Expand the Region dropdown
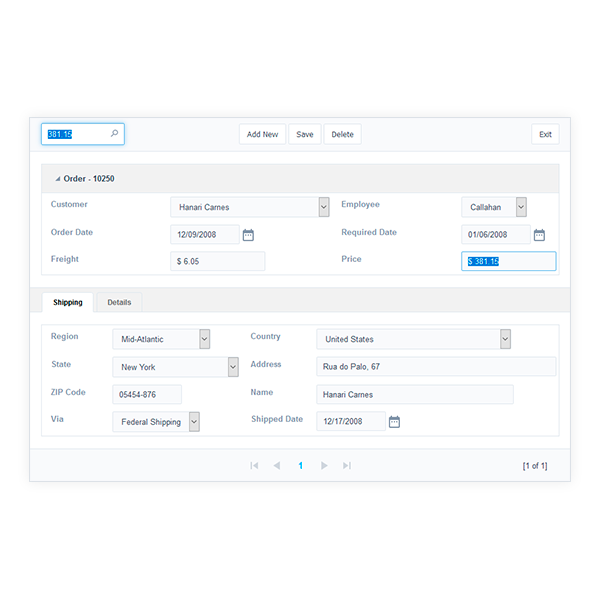 coord(204,339)
